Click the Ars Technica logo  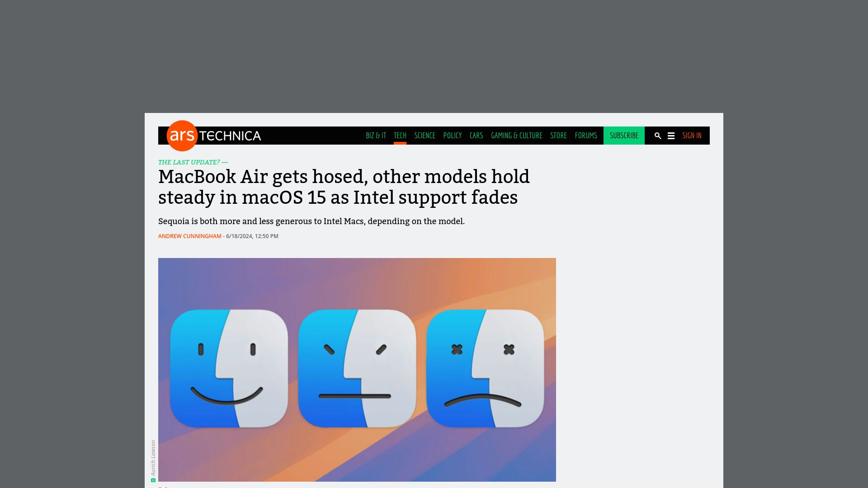click(x=214, y=136)
